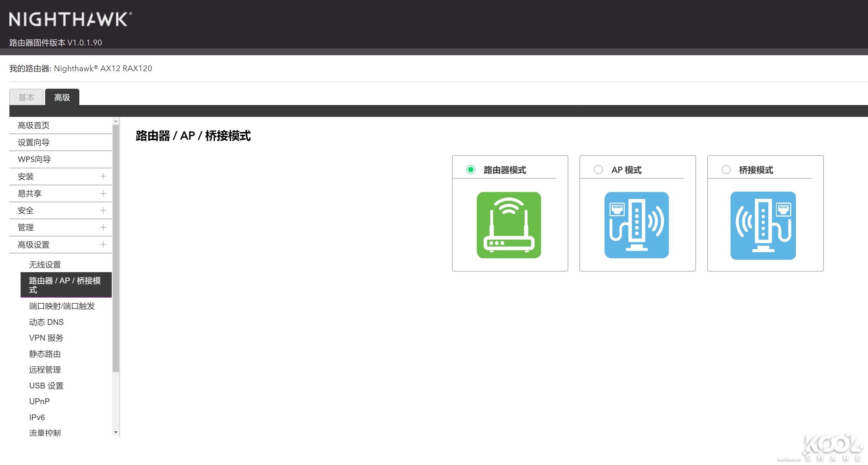Select the AP 模式 radio button

[598, 170]
